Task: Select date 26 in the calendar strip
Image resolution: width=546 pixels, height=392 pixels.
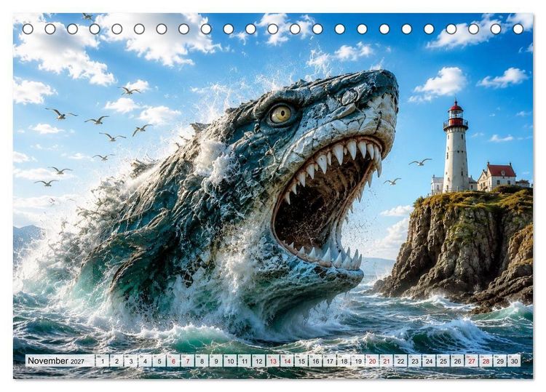Action: pos(458,361)
